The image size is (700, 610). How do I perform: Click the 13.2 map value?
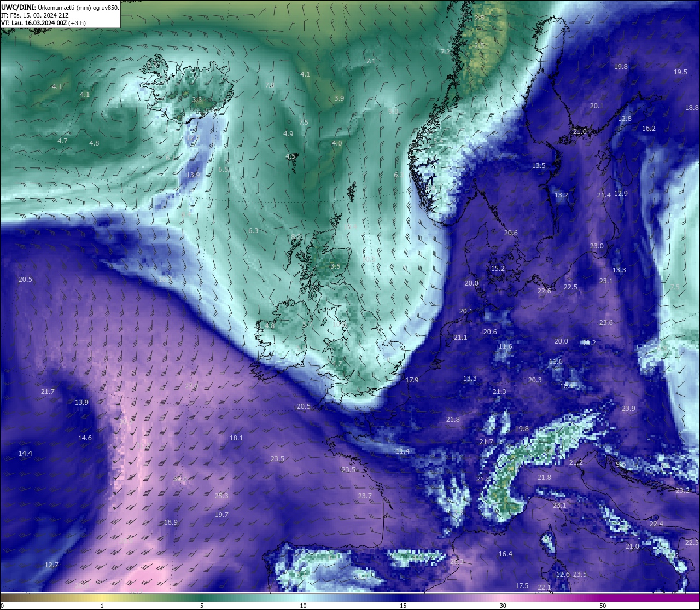[561, 195]
